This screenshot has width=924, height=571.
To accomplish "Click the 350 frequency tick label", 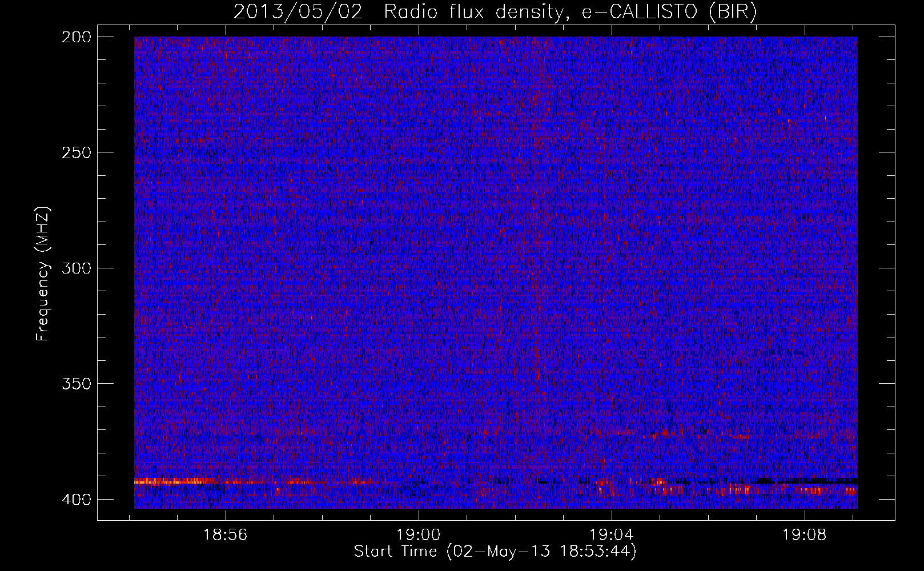I will pos(76,383).
